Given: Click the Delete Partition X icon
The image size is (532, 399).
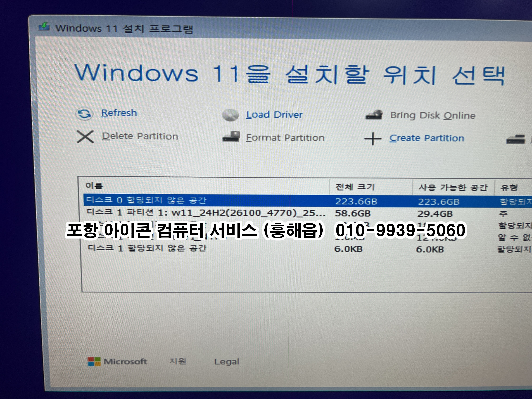Looking at the screenshot, I should (85, 137).
